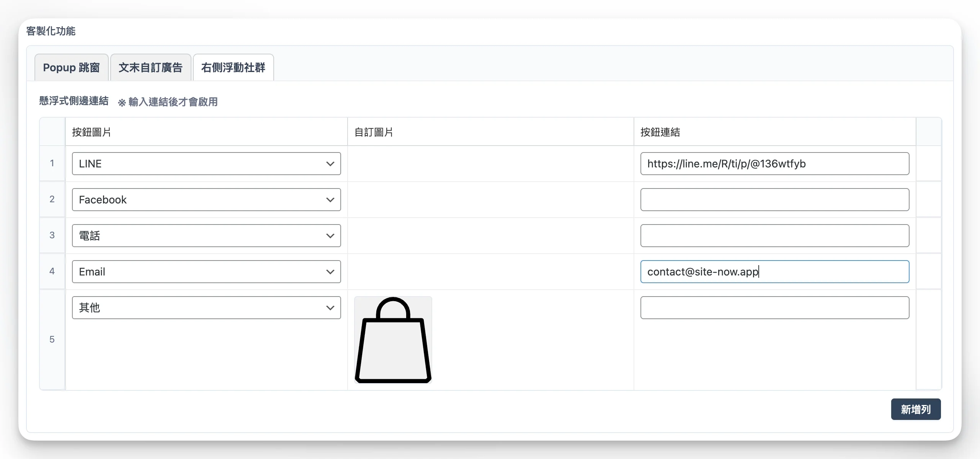
Task: Click the shopping bag custom image
Action: (393, 340)
